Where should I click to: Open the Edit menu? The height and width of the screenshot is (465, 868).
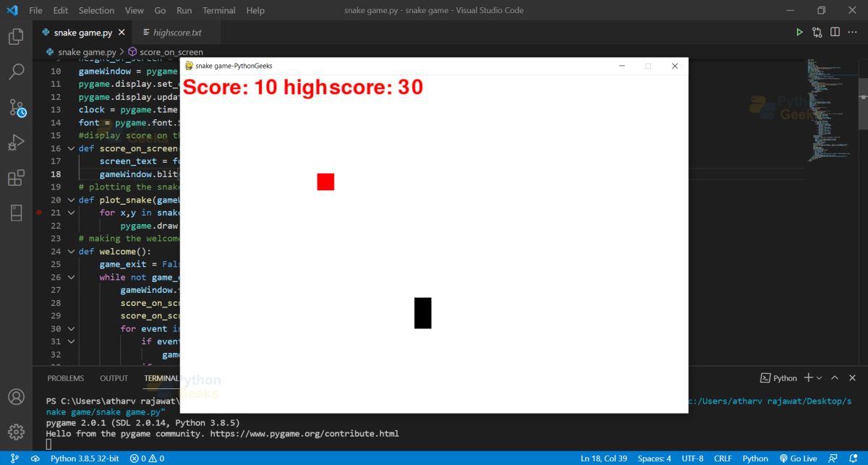click(x=61, y=10)
